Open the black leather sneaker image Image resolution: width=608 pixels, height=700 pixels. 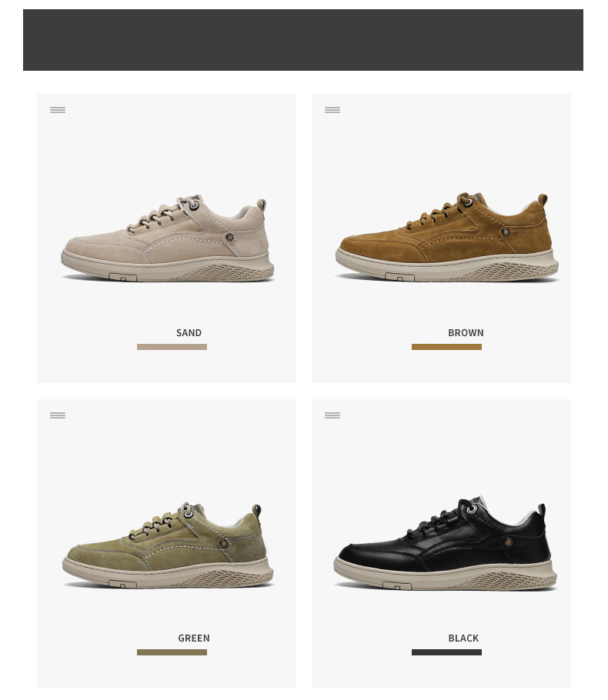(x=446, y=543)
